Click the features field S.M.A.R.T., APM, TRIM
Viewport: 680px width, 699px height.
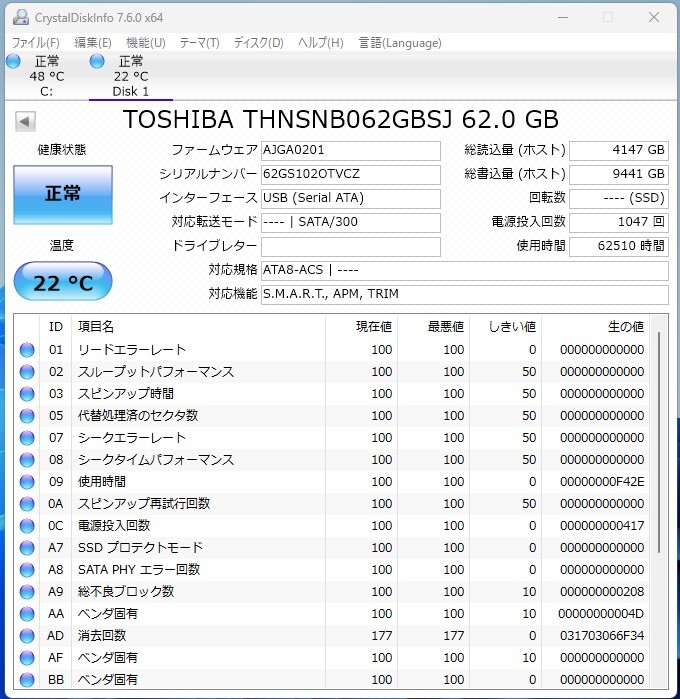[465, 294]
